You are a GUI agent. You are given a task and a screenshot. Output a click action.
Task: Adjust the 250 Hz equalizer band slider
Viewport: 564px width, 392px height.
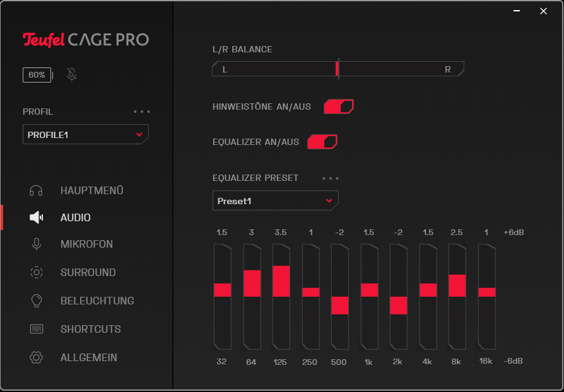(x=310, y=297)
